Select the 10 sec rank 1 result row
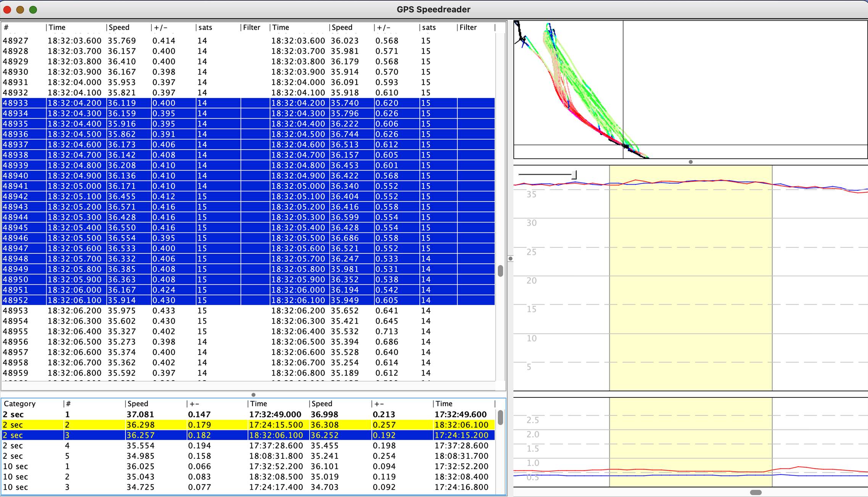 (x=248, y=466)
